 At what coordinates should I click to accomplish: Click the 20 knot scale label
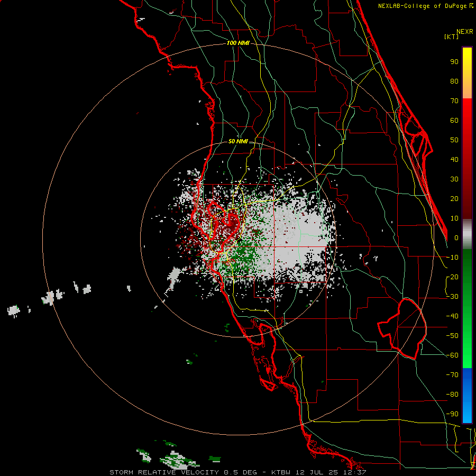pyautogui.click(x=454, y=199)
